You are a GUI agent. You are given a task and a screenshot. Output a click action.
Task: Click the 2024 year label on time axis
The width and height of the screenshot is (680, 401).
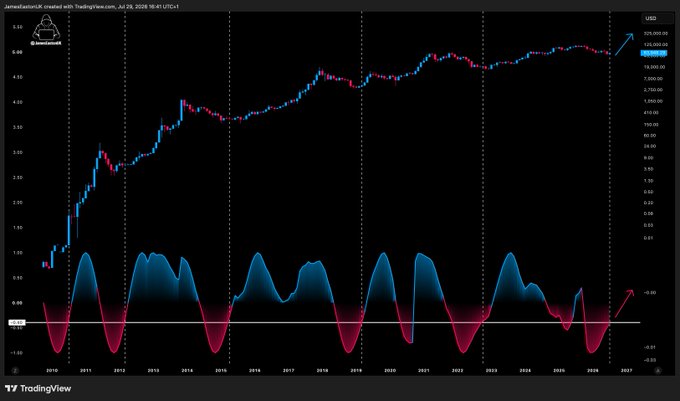525,371
